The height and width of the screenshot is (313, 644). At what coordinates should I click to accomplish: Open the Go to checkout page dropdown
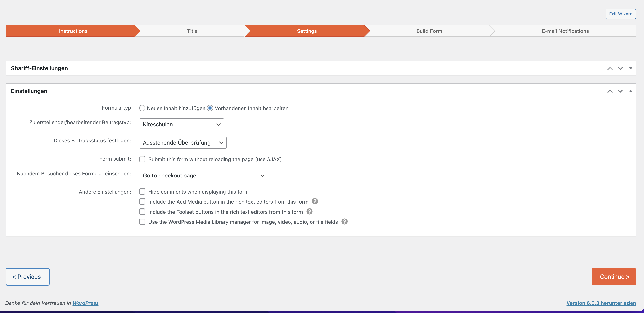[204, 176]
